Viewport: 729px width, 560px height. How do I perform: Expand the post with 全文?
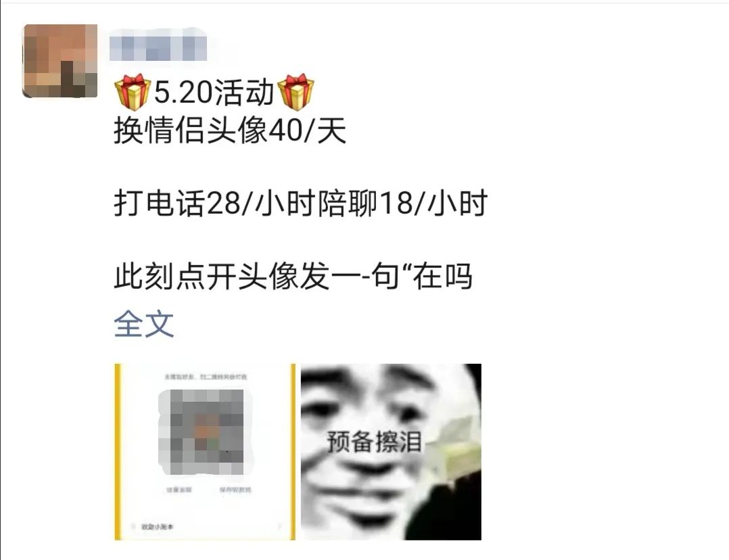[x=143, y=324]
